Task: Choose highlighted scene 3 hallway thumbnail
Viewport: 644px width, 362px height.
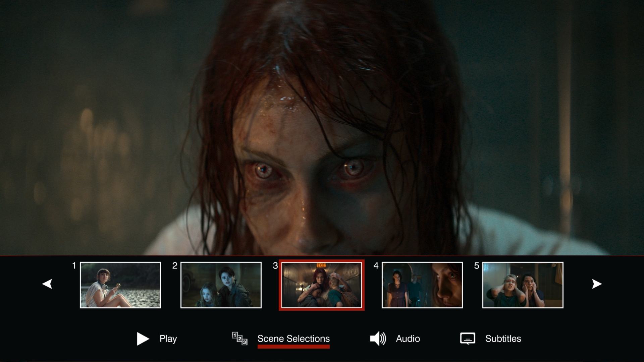Action: coord(322,285)
